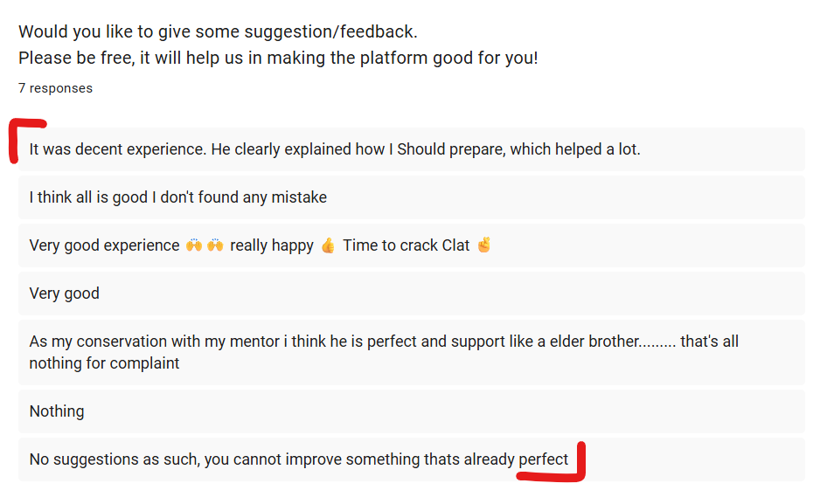
Task: Click the "As my conservation with my mentor" response
Action: click(x=384, y=342)
